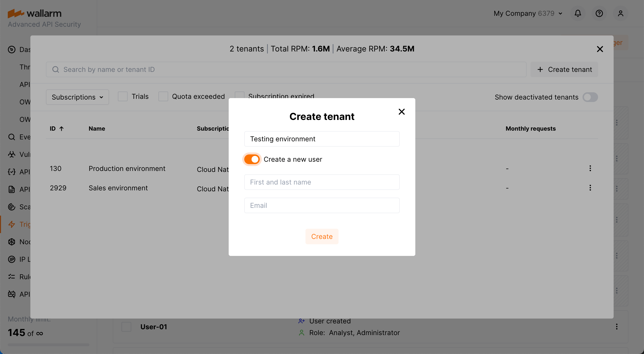Open Triggers via the lightning icon
The height and width of the screenshot is (354, 644).
click(x=12, y=224)
